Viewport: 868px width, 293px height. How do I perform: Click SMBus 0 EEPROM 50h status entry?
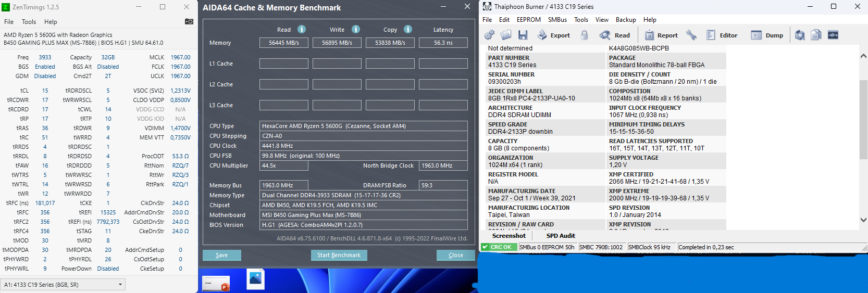tap(547, 247)
